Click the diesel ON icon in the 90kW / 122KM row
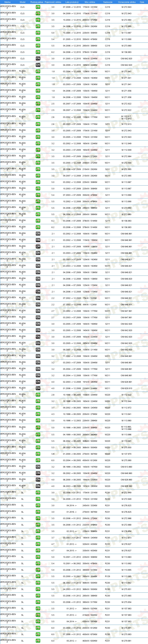The height and width of the screenshot is (644, 148). [x=38, y=305]
